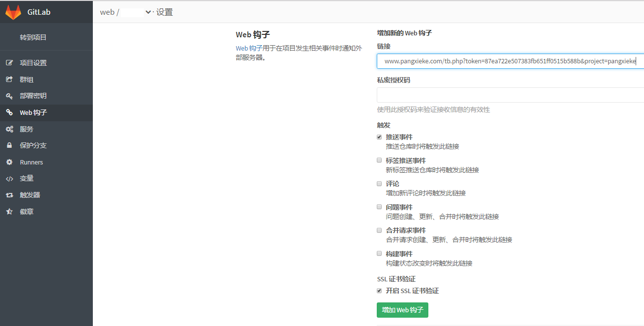Check the 合并请求事件 option
The width and height of the screenshot is (644, 326).
point(379,230)
